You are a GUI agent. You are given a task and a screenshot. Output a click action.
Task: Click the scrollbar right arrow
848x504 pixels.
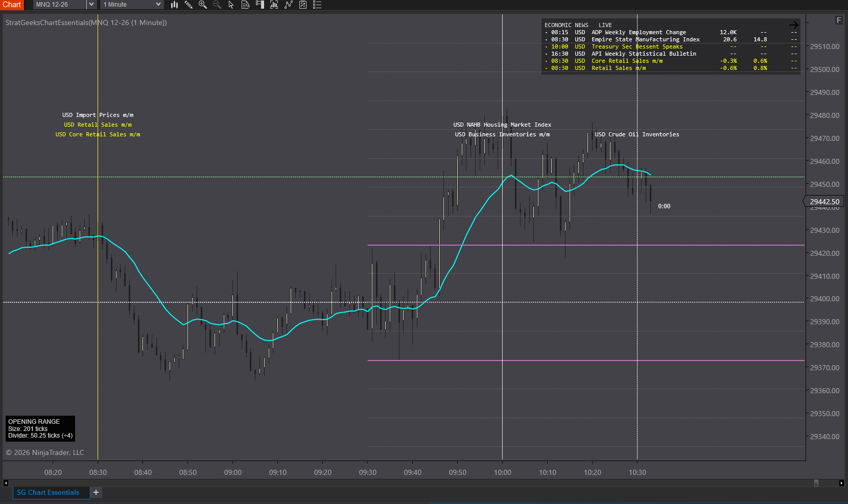click(x=841, y=483)
